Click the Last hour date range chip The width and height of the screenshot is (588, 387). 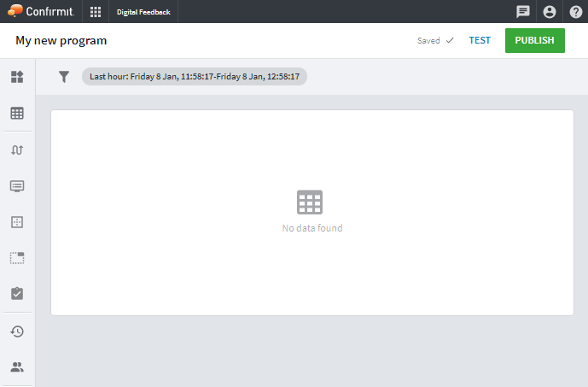coord(195,77)
